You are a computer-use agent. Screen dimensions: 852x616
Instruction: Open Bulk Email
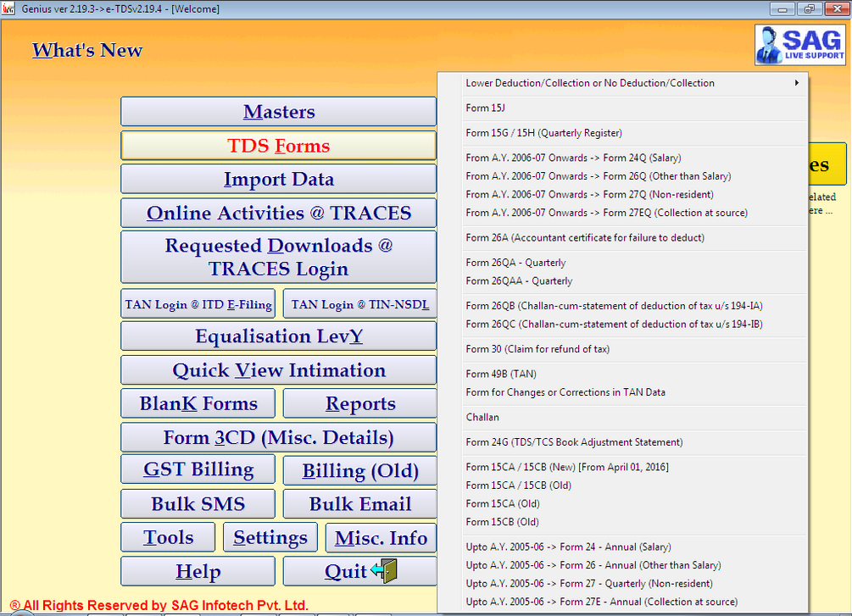pos(359,503)
